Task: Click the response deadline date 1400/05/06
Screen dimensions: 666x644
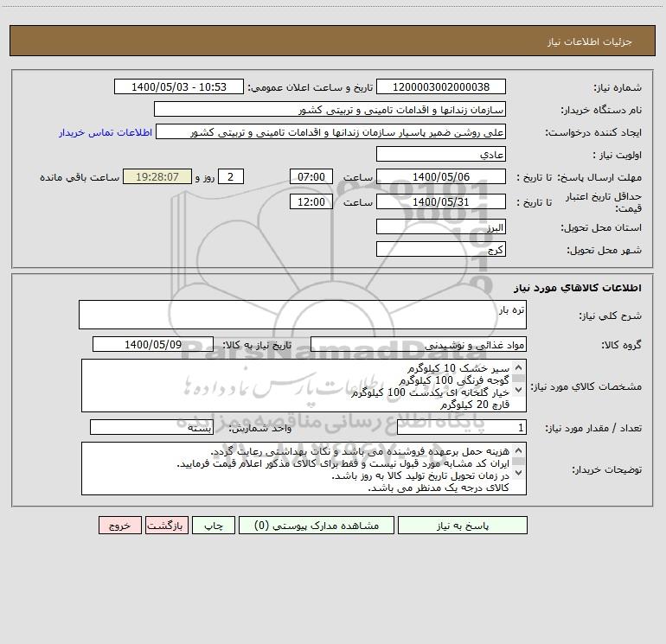Action: click(x=441, y=176)
